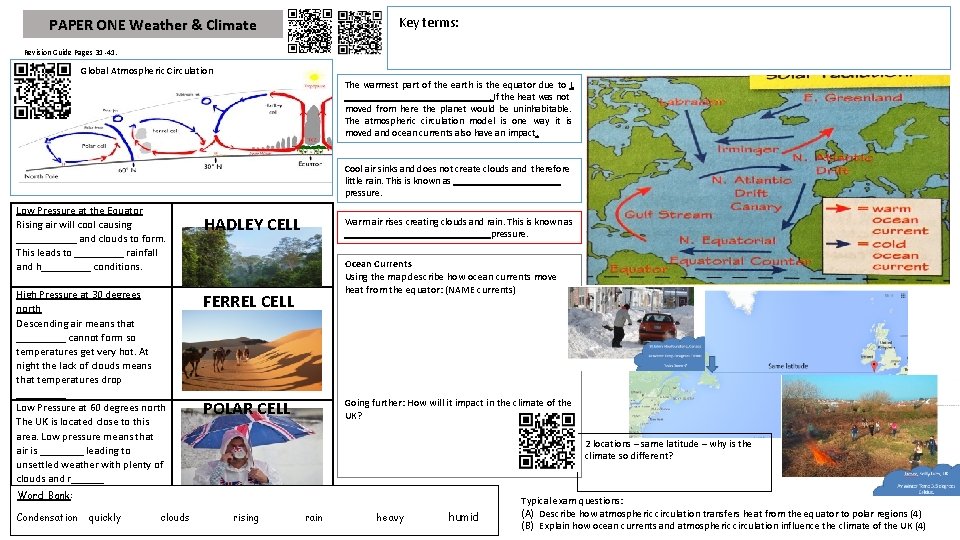
Task: Click the N. Equatorial label on the map
Action: coord(727,240)
